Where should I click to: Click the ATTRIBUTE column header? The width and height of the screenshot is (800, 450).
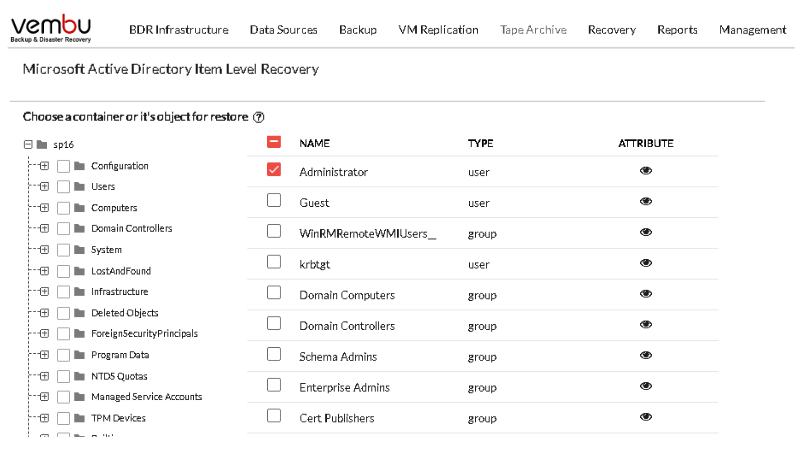pyautogui.click(x=646, y=143)
